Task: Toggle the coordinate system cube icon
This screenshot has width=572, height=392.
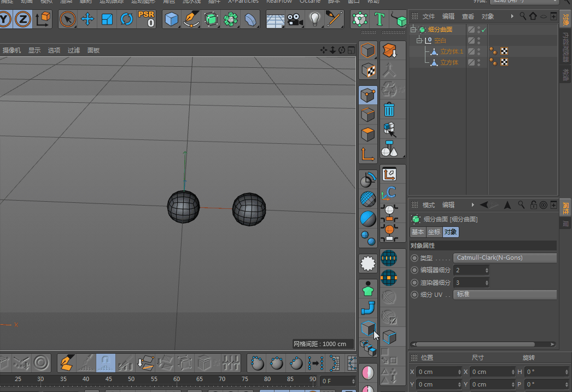Action: click(42, 19)
